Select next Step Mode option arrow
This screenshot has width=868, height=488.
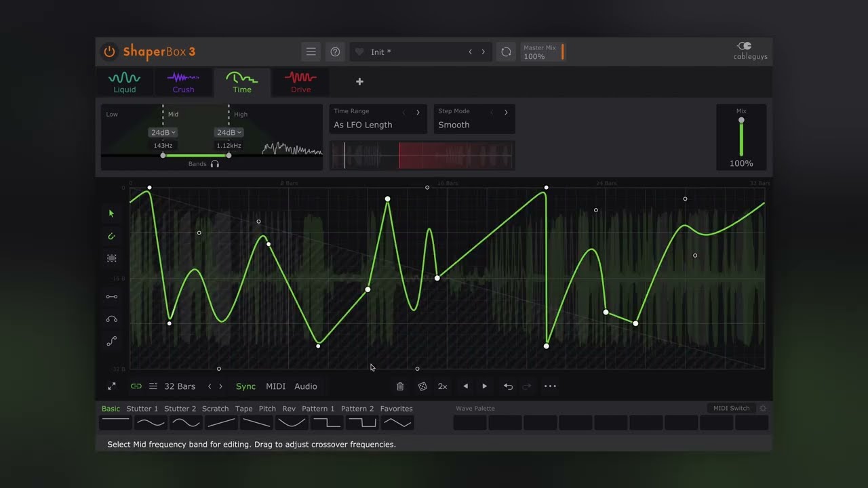[506, 113]
